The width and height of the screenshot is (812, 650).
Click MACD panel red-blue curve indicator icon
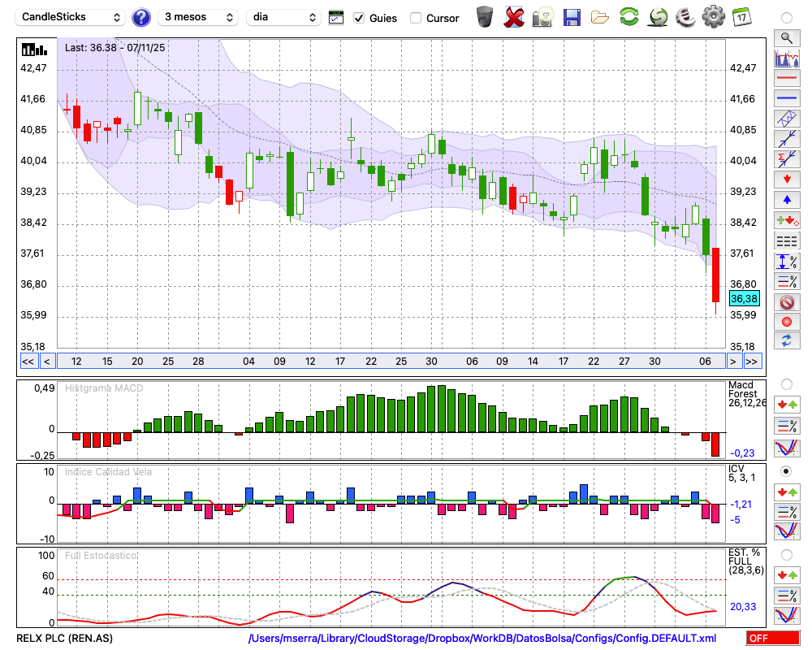click(x=787, y=448)
